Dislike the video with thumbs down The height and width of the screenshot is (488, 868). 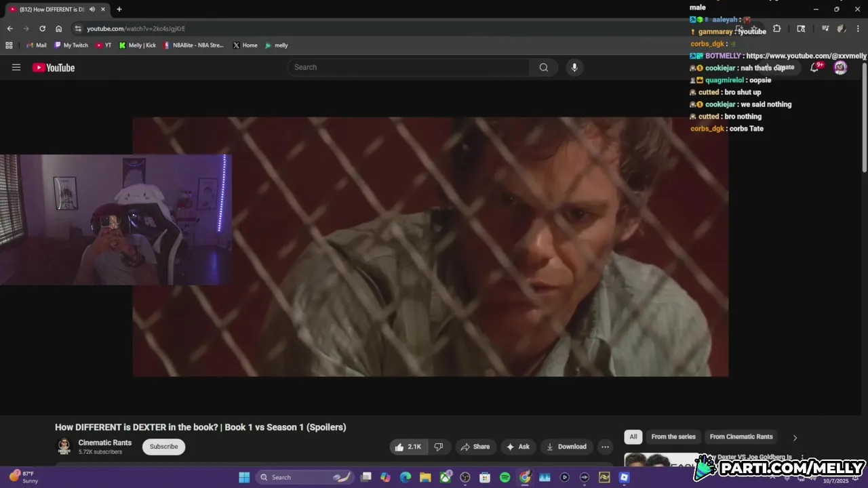coord(439,447)
